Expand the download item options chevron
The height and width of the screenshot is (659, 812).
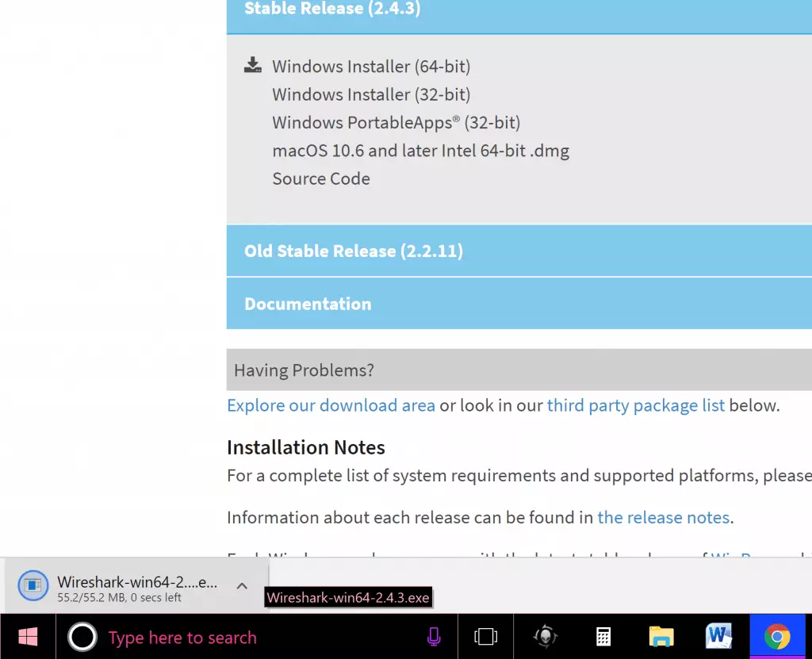coord(242,586)
